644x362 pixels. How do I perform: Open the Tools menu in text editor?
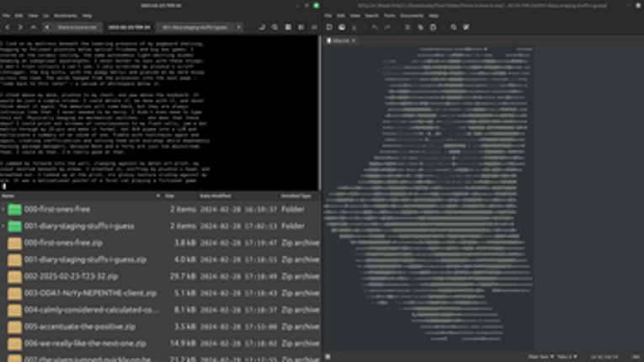389,15
